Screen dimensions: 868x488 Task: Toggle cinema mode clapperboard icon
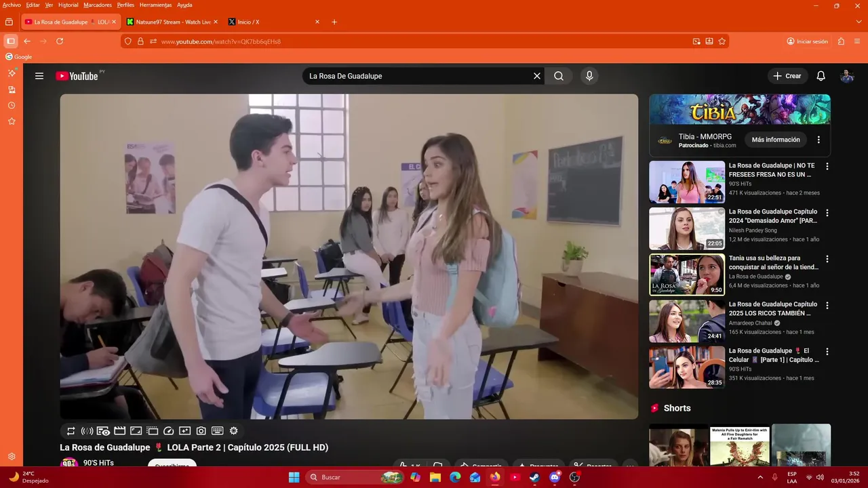[119, 430]
